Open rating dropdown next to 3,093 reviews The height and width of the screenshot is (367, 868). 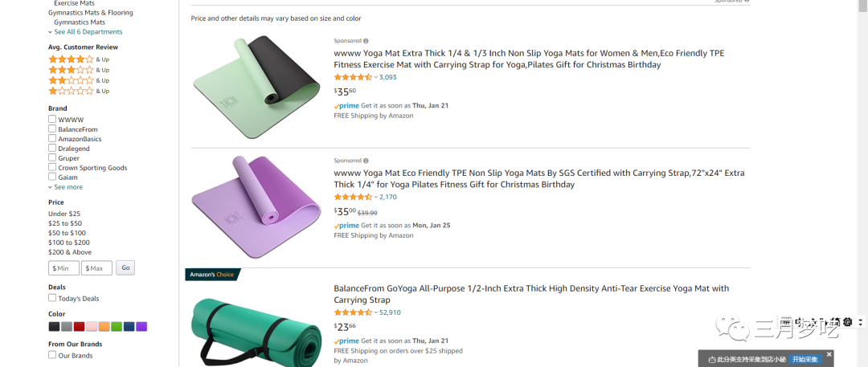click(376, 77)
